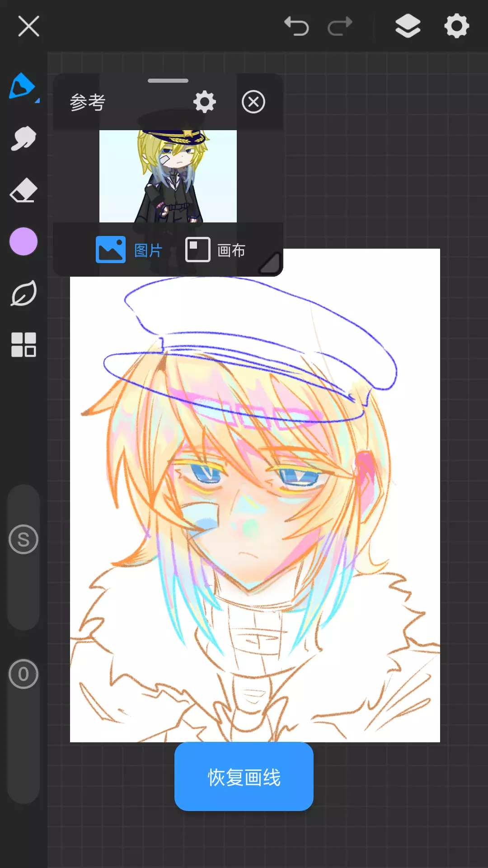
Task: Exit the canvas with the X icon
Action: (x=29, y=26)
